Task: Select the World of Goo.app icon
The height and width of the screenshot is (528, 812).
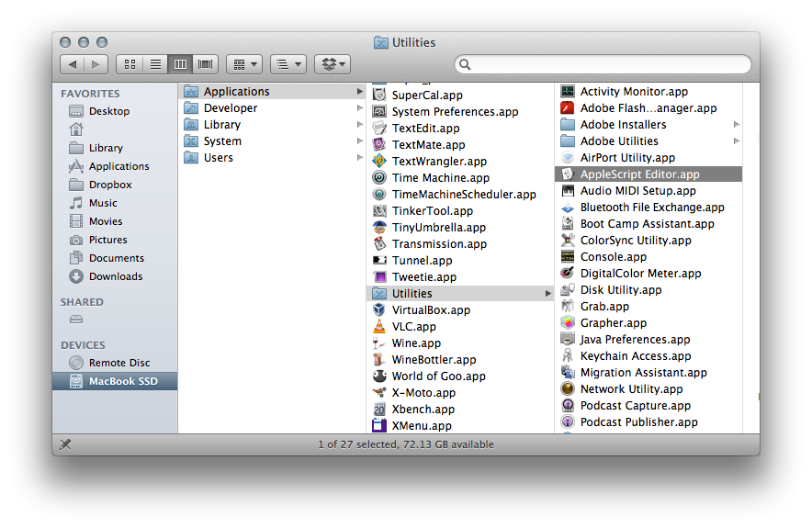Action: click(x=379, y=376)
